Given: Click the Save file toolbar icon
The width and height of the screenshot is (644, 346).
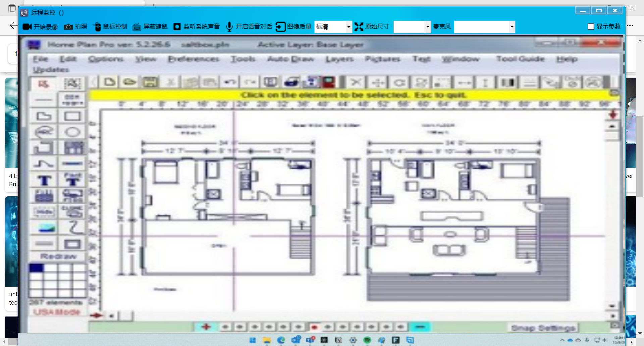Looking at the screenshot, I should [x=150, y=82].
